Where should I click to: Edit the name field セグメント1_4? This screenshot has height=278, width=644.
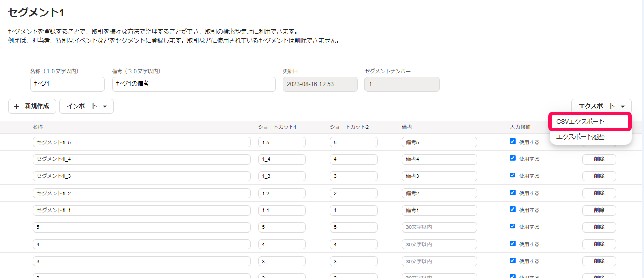click(x=142, y=159)
